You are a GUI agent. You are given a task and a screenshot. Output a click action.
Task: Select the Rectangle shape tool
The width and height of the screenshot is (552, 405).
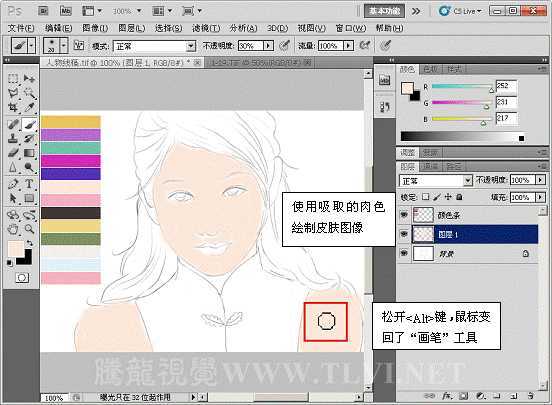pos(29,198)
